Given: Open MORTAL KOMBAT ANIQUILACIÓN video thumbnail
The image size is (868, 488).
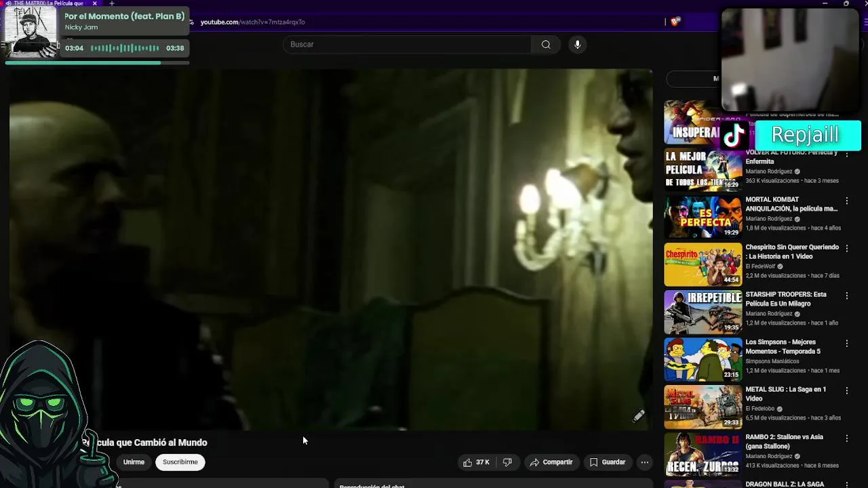Looking at the screenshot, I should point(703,218).
